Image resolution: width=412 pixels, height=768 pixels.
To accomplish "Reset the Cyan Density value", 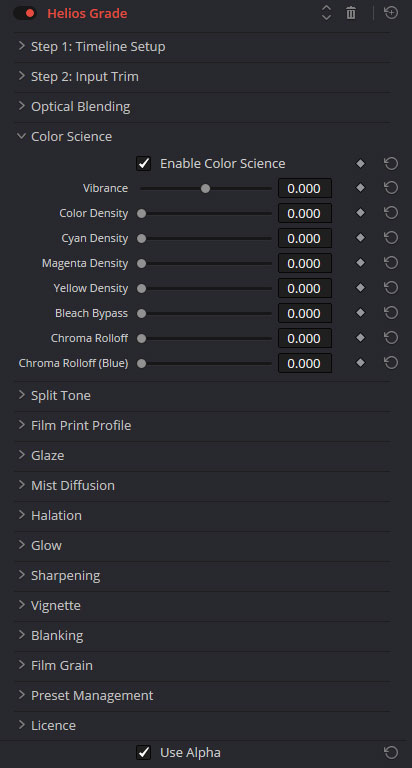I will [x=391, y=238].
